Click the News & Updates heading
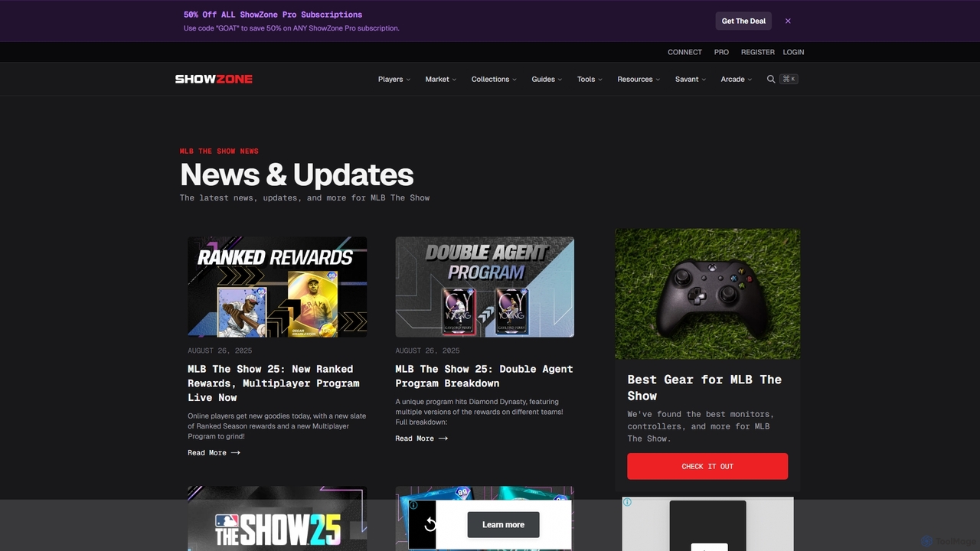This screenshot has height=551, width=980. click(x=297, y=174)
